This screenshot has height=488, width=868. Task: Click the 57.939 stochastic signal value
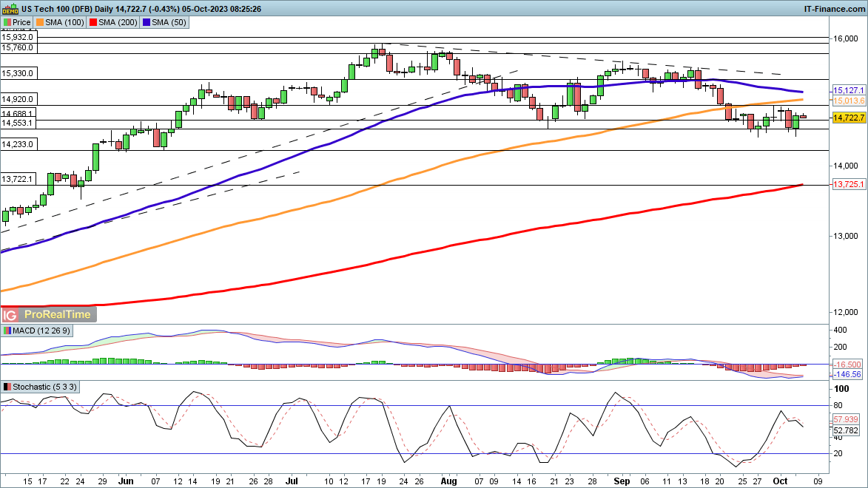(847, 419)
